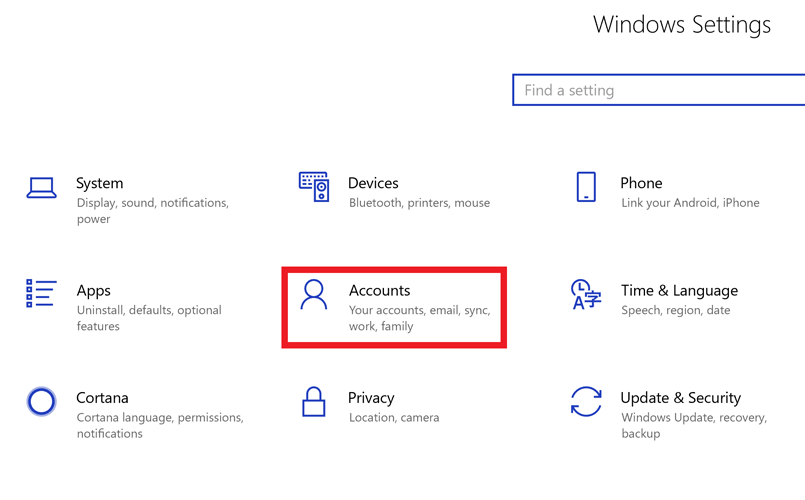Click the Privacy padlock icon
805x500 pixels.
tap(314, 401)
